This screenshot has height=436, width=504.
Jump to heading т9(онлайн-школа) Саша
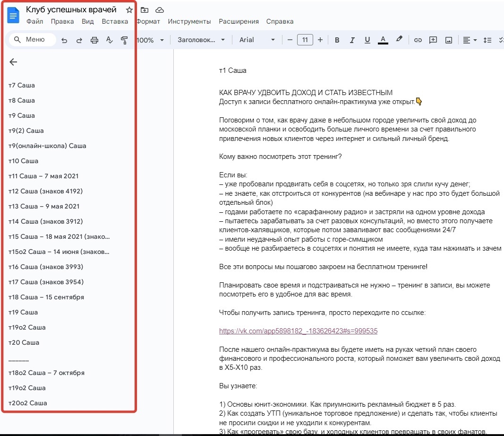47,146
